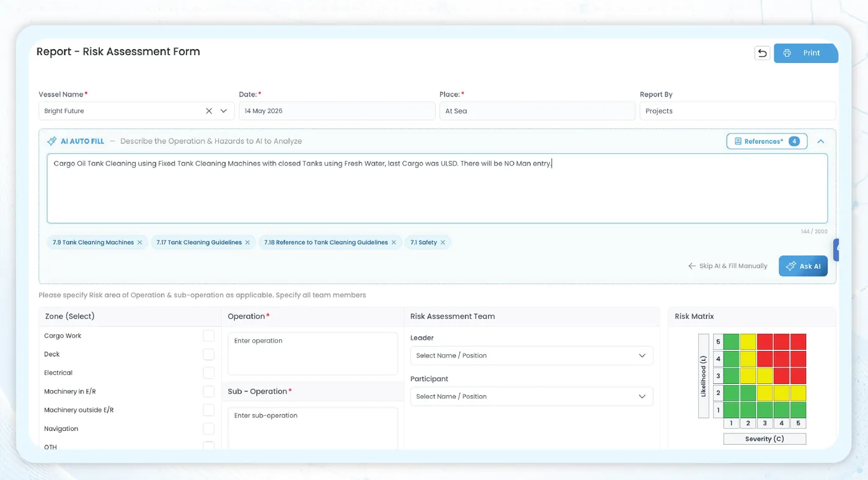This screenshot has height=480, width=868.
Task: Open the Participant Select Name / Position dropdown
Action: click(531, 396)
